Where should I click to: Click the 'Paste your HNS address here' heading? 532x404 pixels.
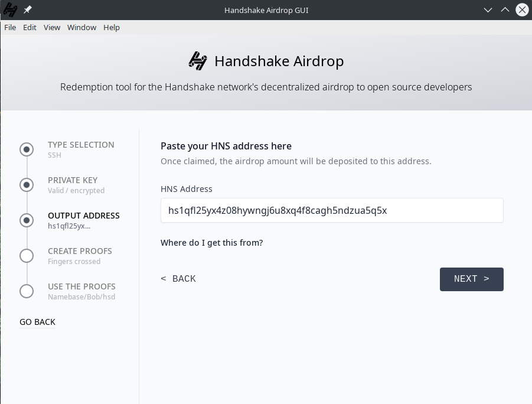pyautogui.click(x=226, y=146)
